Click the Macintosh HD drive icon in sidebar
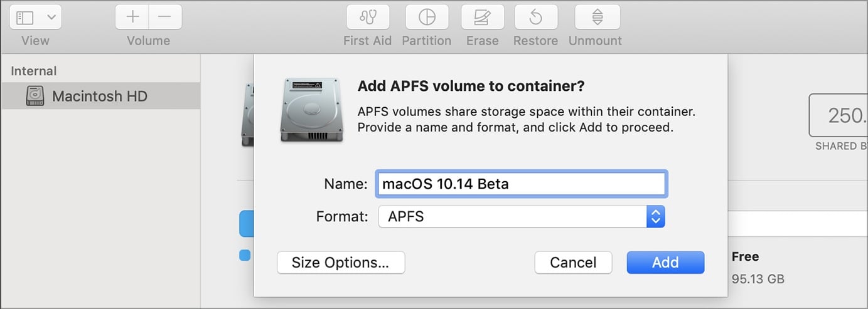 coord(35,96)
